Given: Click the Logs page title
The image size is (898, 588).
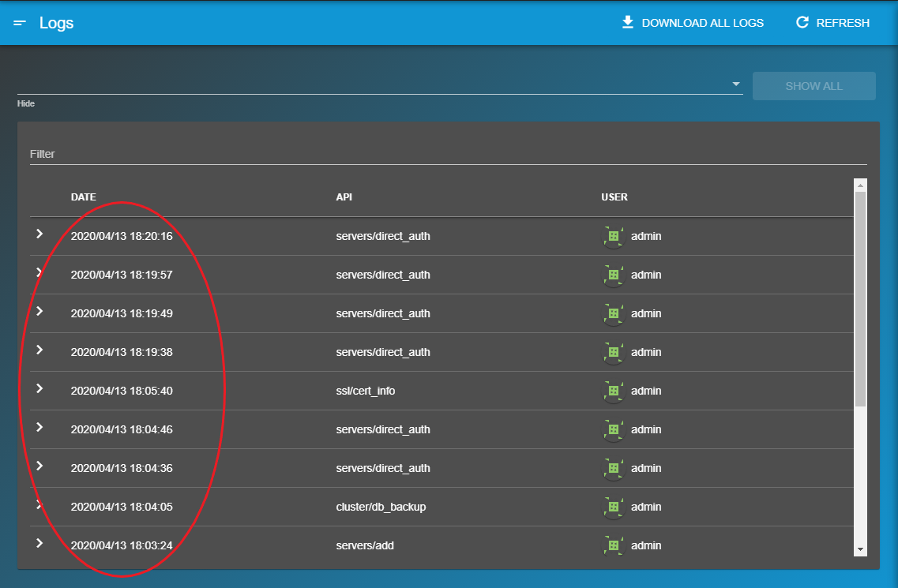Looking at the screenshot, I should point(56,23).
